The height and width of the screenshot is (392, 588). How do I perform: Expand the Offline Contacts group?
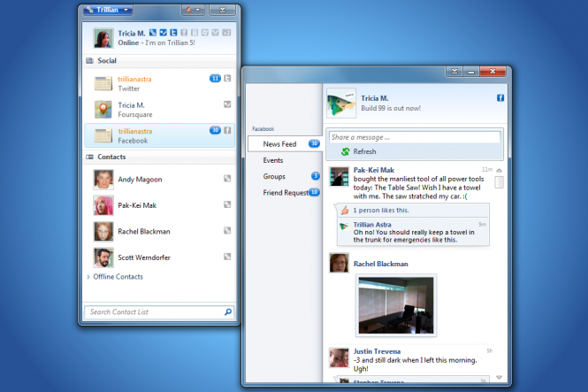click(115, 277)
